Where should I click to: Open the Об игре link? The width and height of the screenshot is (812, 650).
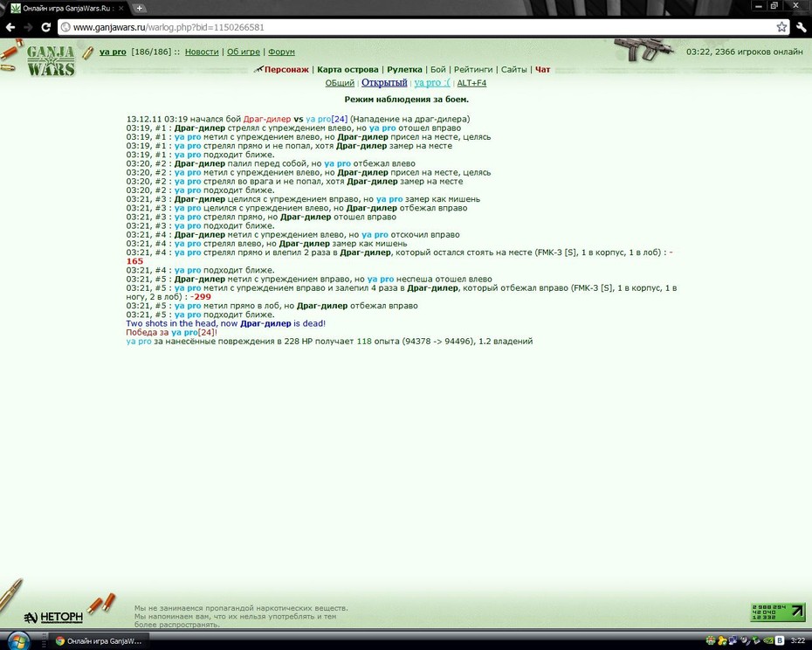244,52
